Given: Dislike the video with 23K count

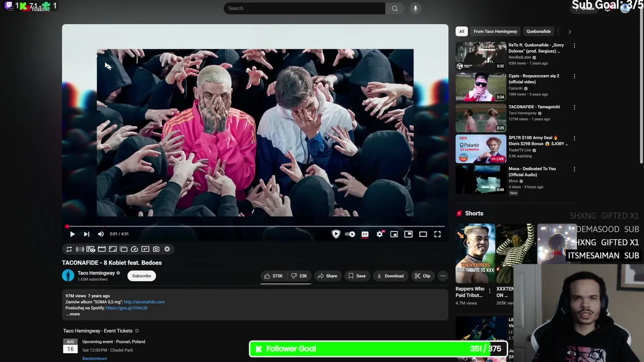Looking at the screenshot, I should (x=299, y=276).
